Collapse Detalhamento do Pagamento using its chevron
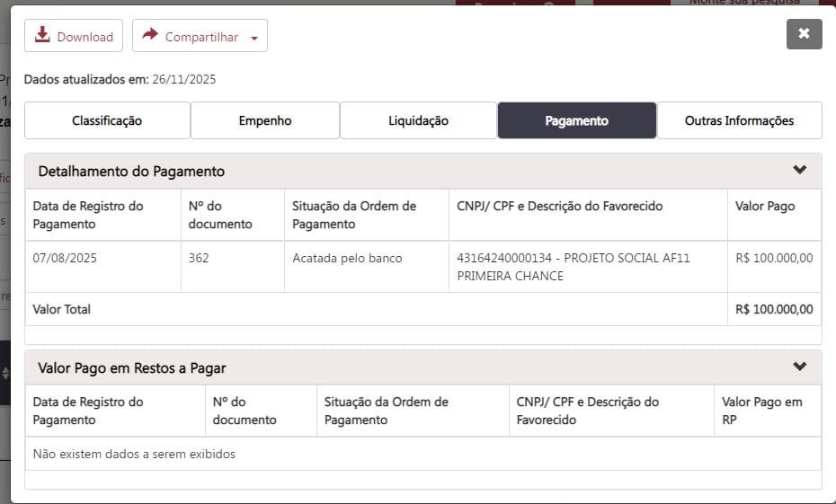 click(x=800, y=170)
